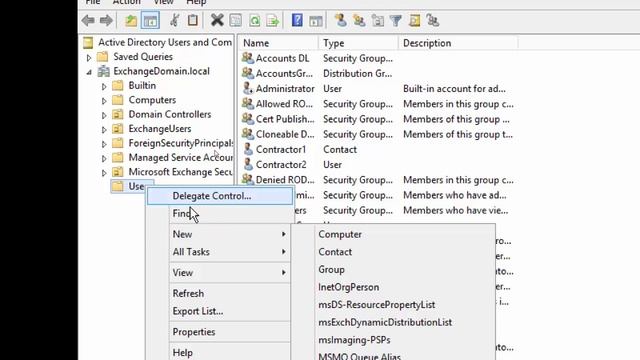640x360 pixels.
Task: Click the add to group toolbar icon
Action: (433, 20)
